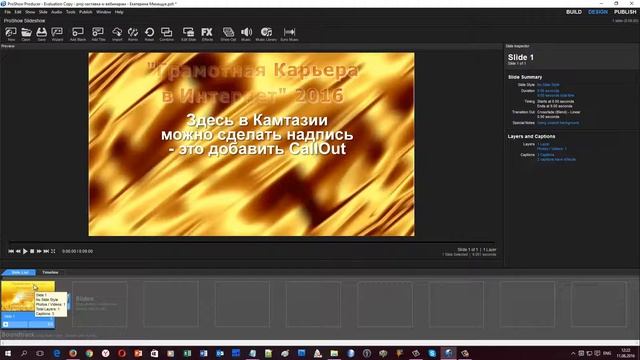
Task: Click the Open show folder icon
Action: point(26,33)
